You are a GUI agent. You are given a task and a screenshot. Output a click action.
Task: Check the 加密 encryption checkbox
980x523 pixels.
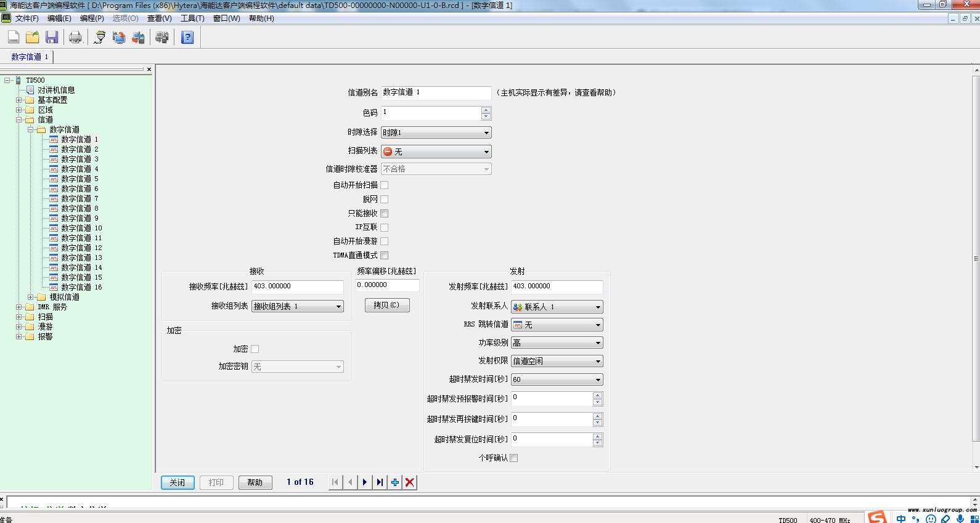click(255, 349)
